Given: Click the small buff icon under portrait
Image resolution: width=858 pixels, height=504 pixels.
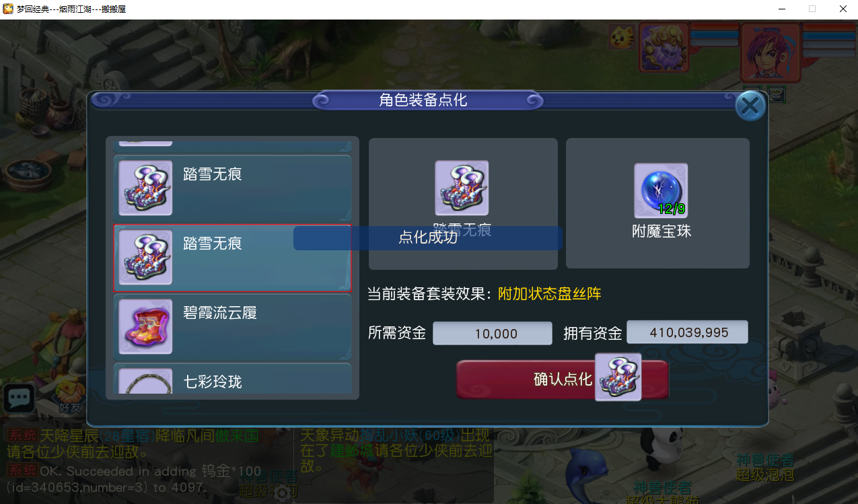Looking at the screenshot, I should click(777, 95).
